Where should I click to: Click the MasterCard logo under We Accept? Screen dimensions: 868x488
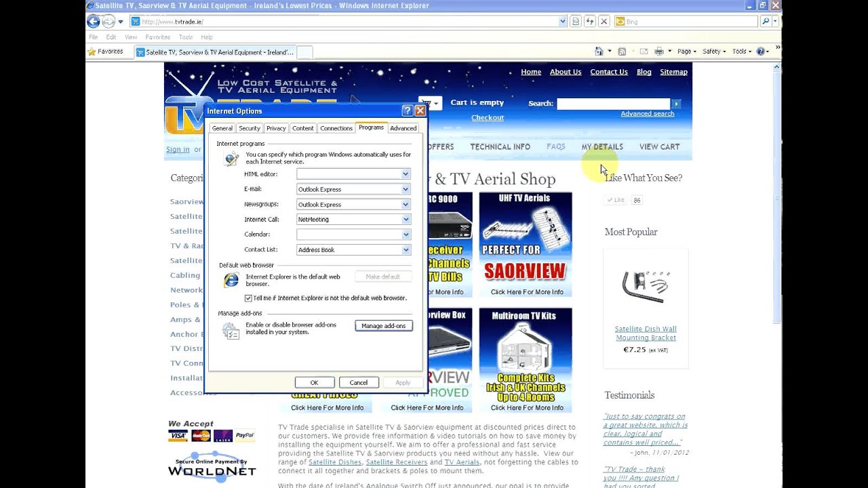coord(201,436)
